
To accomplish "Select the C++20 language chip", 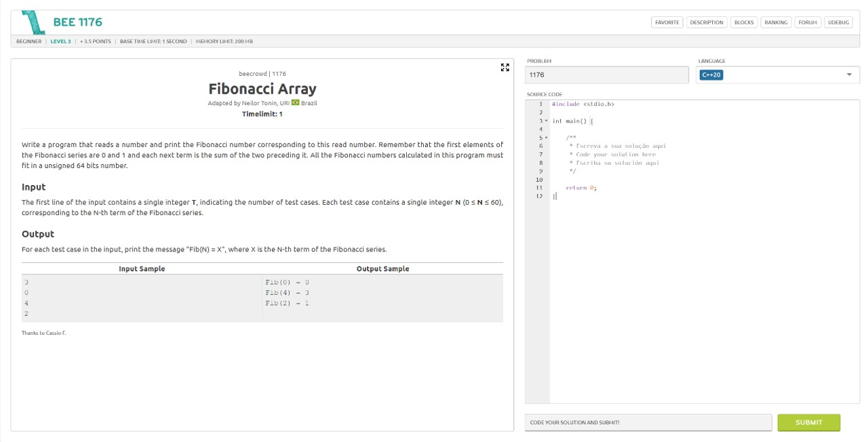I will coord(711,75).
